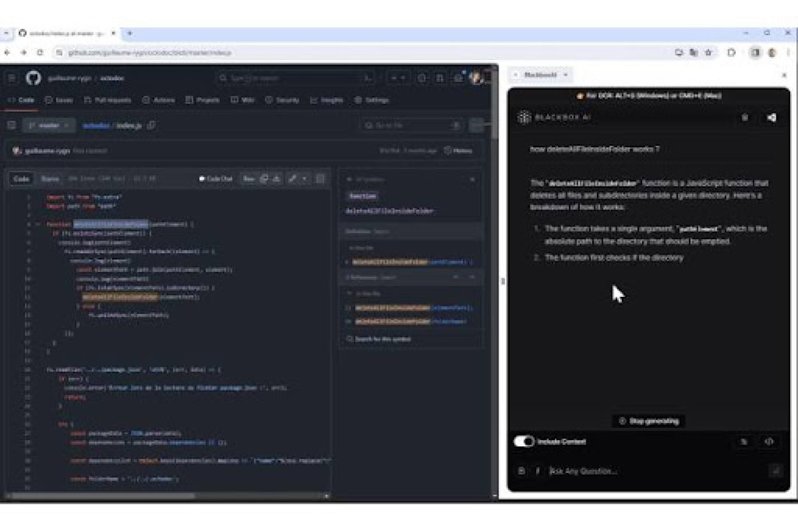
Task: Open the GitHub issues shortcut in the header
Action: [422, 78]
